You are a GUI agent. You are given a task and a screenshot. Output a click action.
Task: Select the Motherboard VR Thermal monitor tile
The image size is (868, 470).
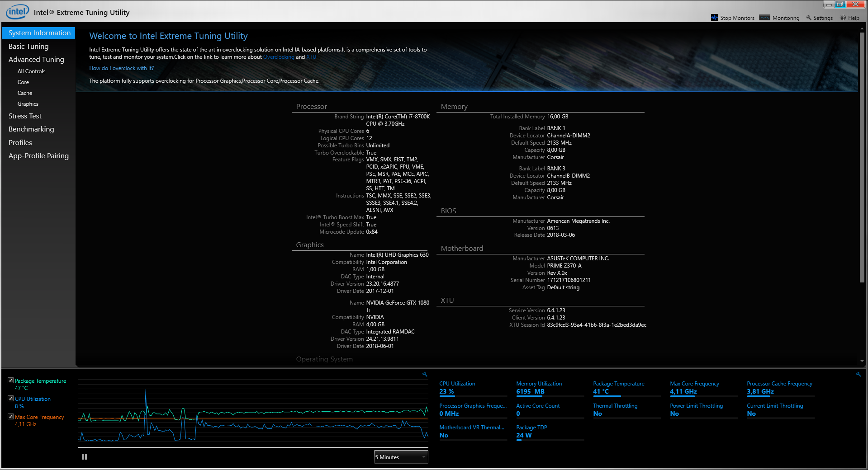tap(473, 432)
